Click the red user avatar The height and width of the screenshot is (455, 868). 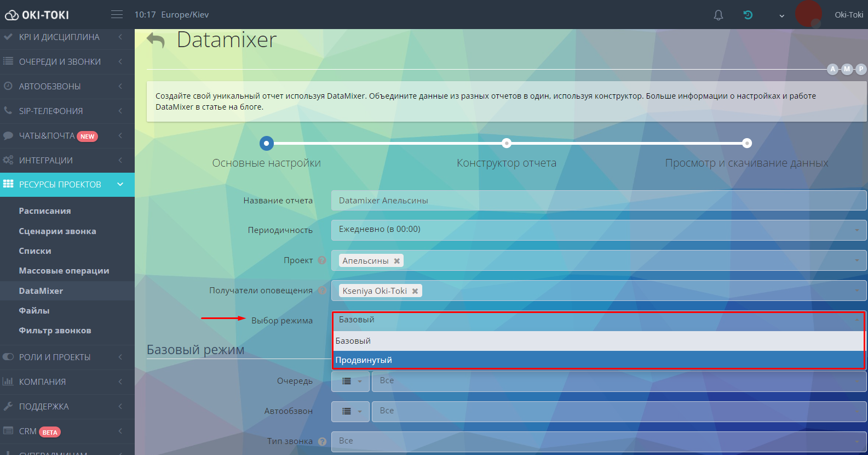click(x=808, y=14)
